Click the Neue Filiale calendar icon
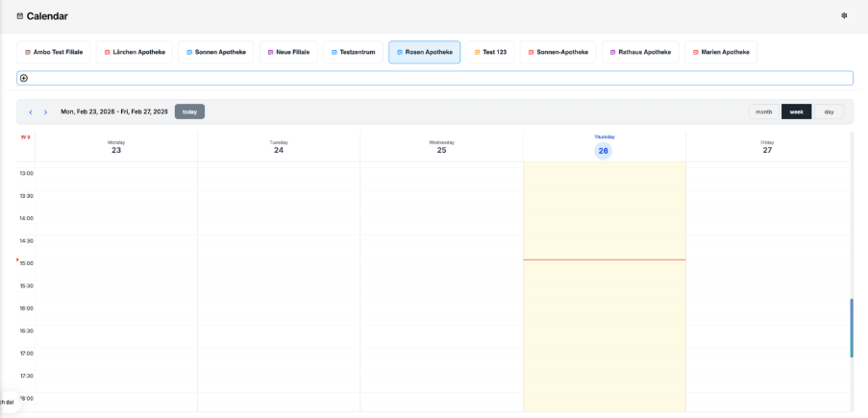The width and height of the screenshot is (868, 418). tap(271, 52)
